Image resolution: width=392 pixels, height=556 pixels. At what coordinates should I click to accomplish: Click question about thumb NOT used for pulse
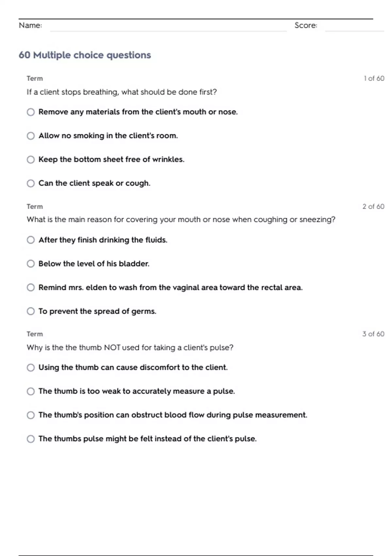[130, 347]
